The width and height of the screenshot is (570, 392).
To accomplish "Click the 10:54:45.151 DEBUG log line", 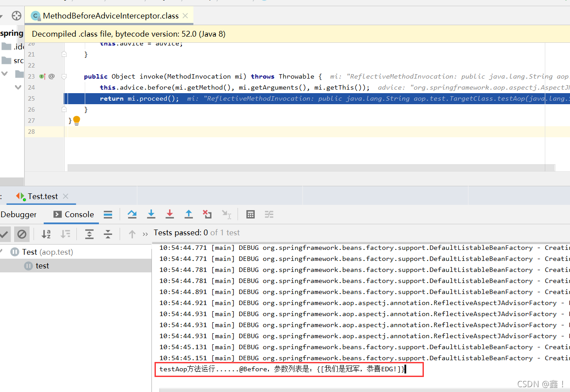I will (x=364, y=358).
